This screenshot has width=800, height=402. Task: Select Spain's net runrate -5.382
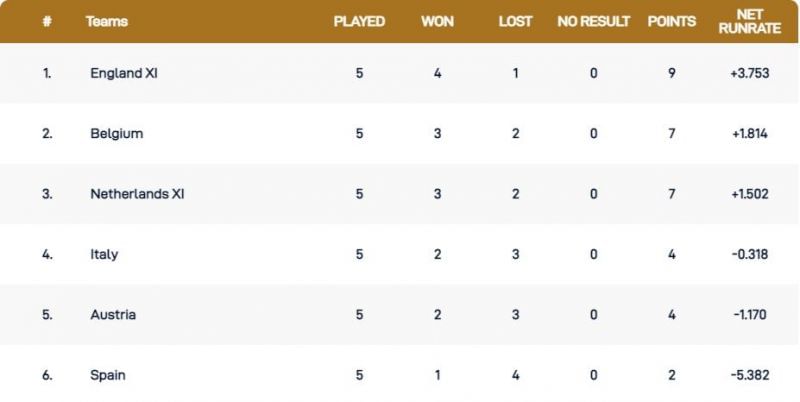[x=749, y=375]
